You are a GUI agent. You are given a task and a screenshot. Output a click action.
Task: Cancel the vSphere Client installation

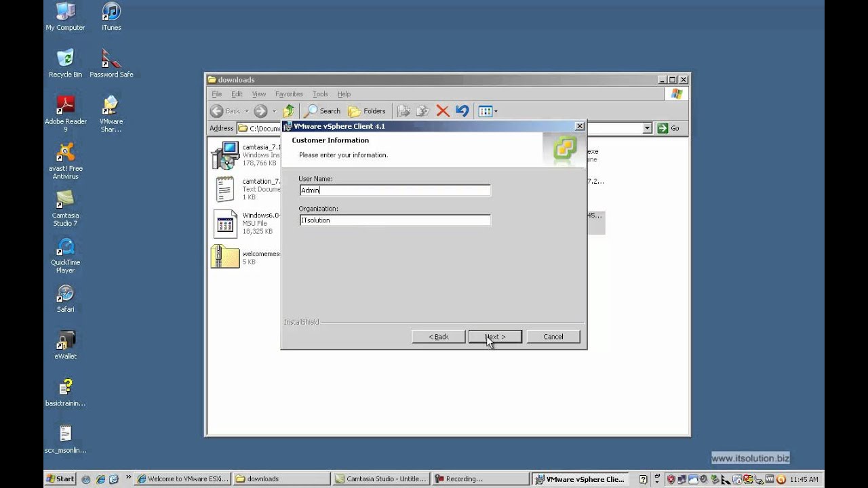[553, 337]
